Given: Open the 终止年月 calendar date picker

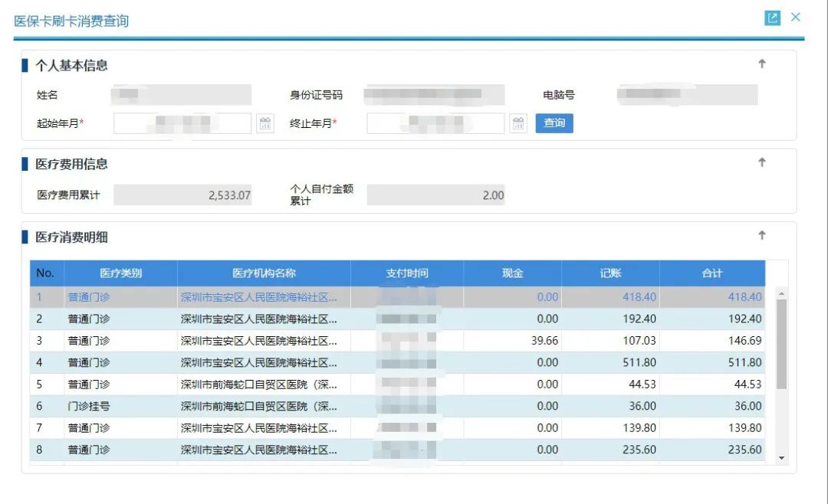Looking at the screenshot, I should (518, 123).
